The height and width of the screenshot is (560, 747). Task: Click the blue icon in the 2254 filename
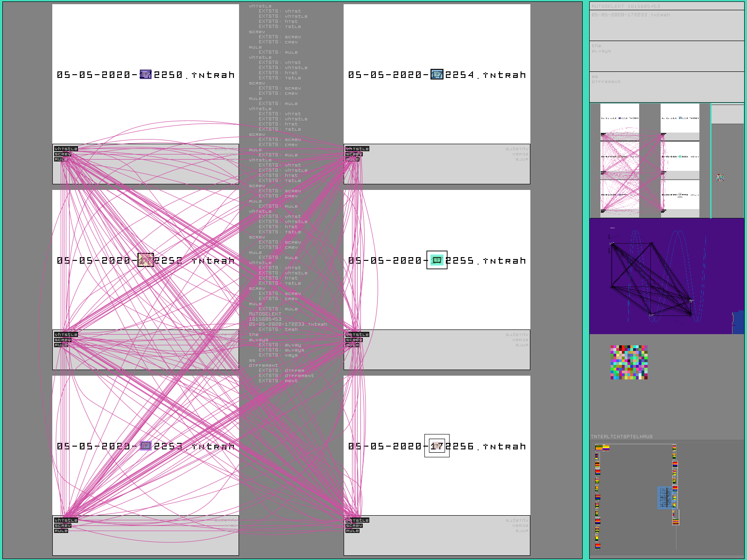coord(437,75)
